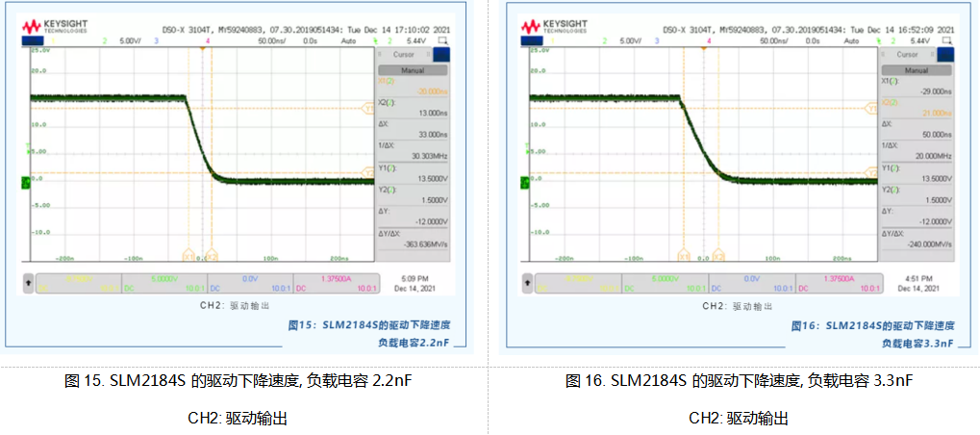The height and width of the screenshot is (435, 980).
Task: Toggle channel 4 label in Figure 15 header
Action: tap(208, 40)
